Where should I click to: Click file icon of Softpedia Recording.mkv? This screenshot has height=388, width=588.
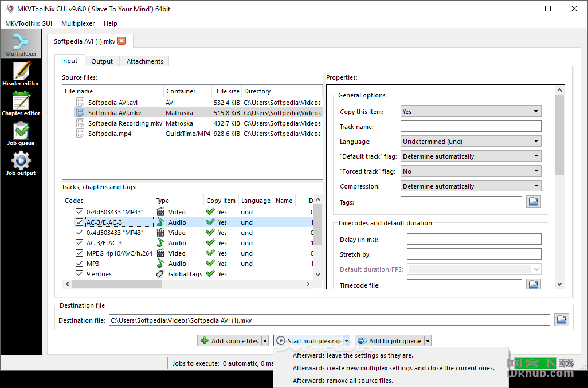(80, 123)
